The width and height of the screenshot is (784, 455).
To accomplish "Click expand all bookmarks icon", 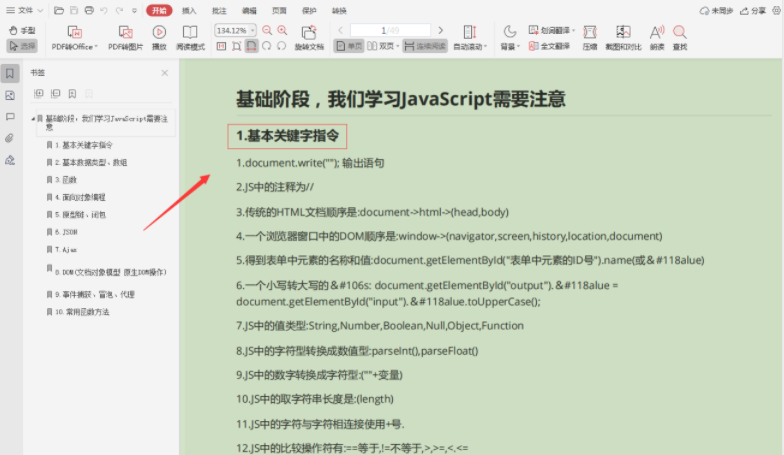I will coord(38,94).
